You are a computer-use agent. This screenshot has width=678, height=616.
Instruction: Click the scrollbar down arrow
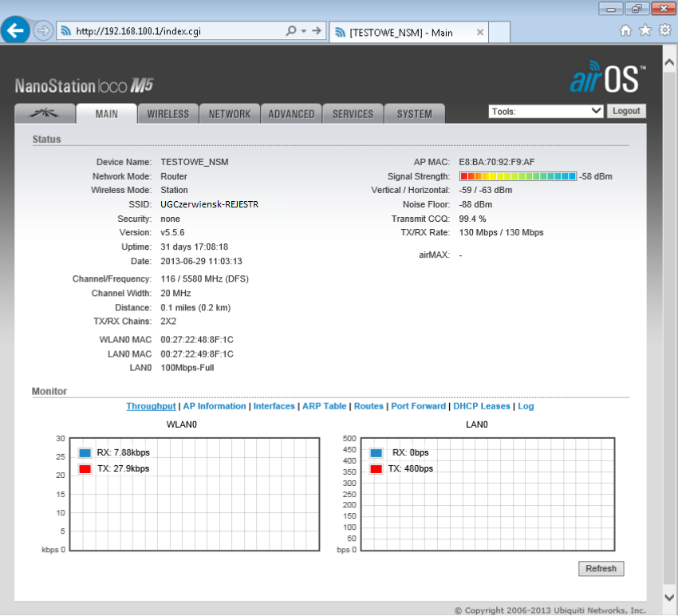(669, 598)
